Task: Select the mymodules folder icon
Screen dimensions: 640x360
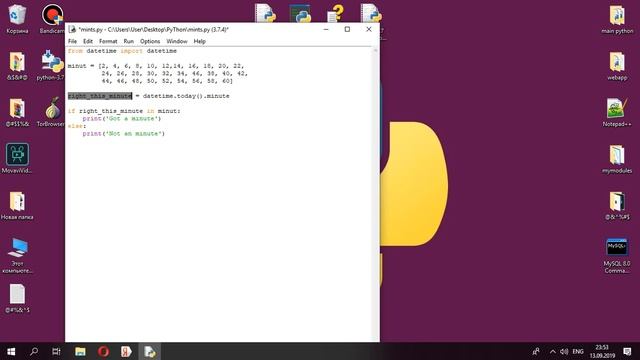Action: (617, 159)
